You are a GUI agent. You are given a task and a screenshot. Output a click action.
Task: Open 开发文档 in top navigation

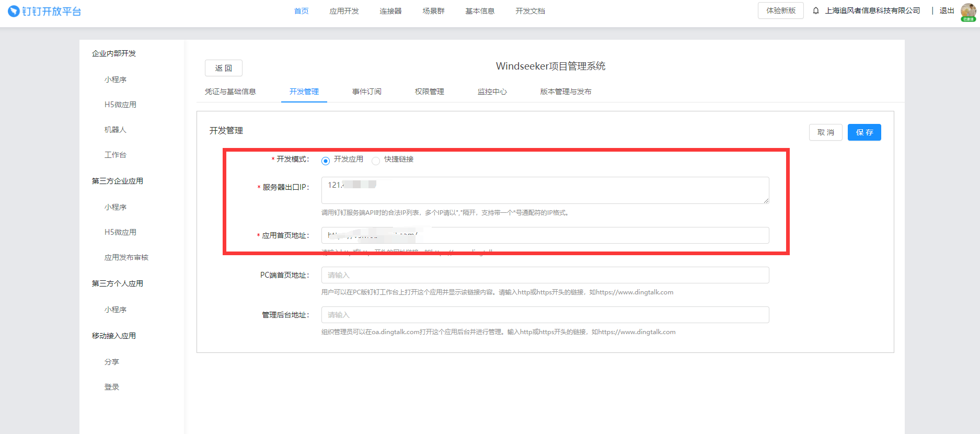coord(530,11)
